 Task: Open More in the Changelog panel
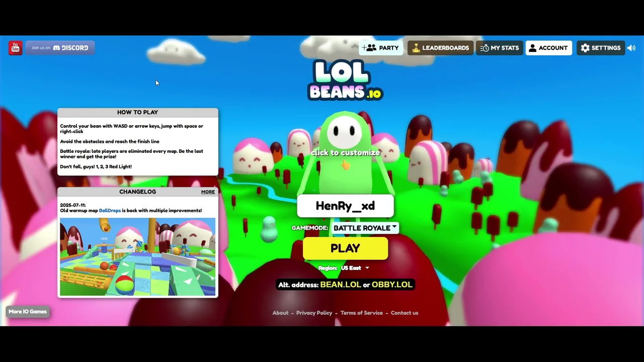pos(208,192)
